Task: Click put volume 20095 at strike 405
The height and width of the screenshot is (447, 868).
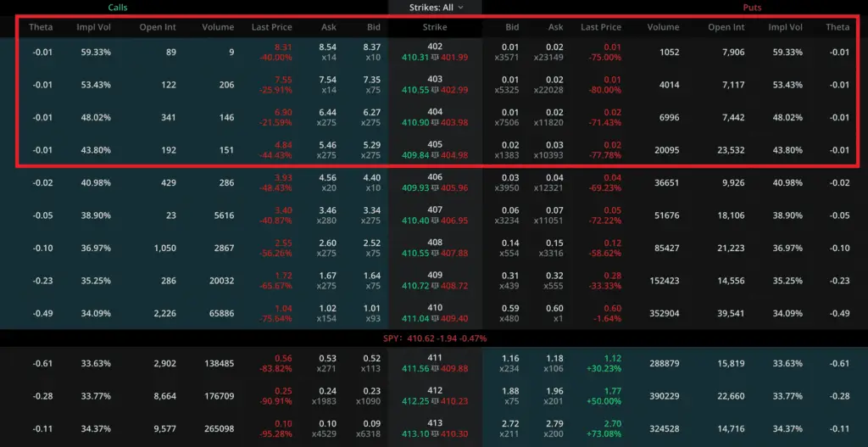Action: click(666, 150)
